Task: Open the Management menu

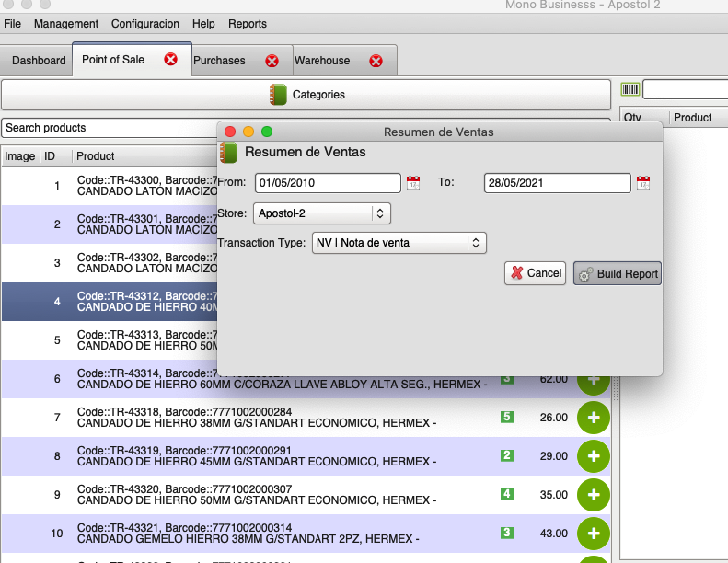Action: pos(65,24)
